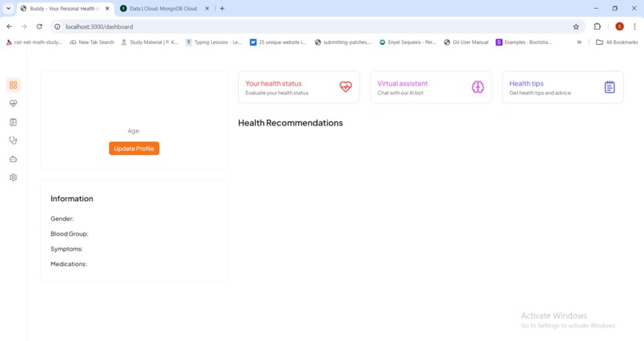Reload the page with the refresh icon
This screenshot has height=341, width=644.
(39, 26)
